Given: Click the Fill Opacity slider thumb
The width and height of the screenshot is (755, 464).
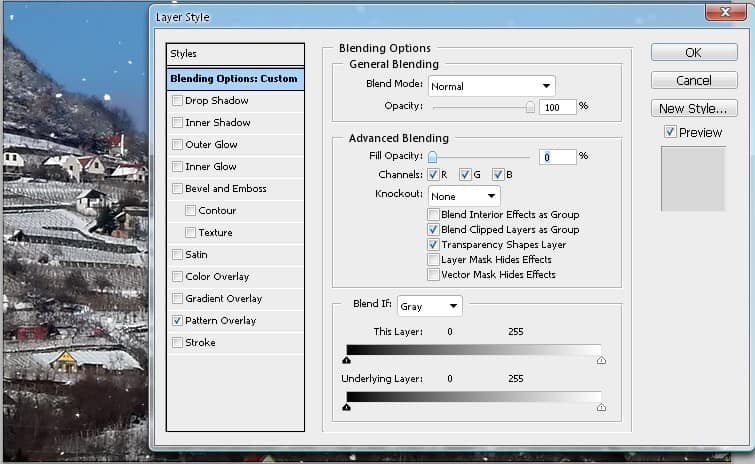Looking at the screenshot, I should tap(433, 157).
